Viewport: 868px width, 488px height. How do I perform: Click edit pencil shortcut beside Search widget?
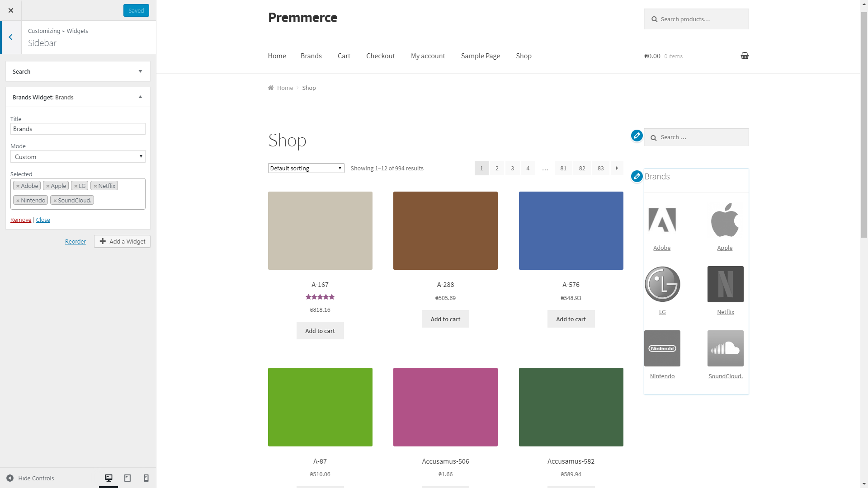pos(637,136)
